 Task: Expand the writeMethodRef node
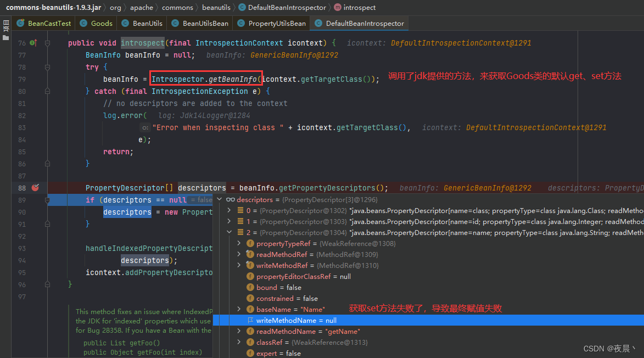pos(239,265)
